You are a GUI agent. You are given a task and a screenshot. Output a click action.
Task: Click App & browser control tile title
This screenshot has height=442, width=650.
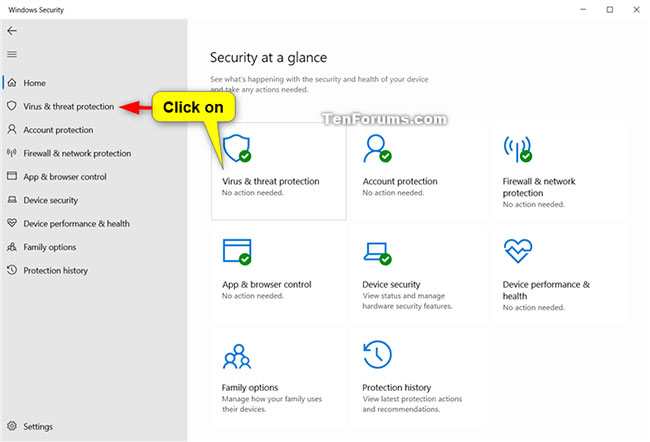point(267,284)
